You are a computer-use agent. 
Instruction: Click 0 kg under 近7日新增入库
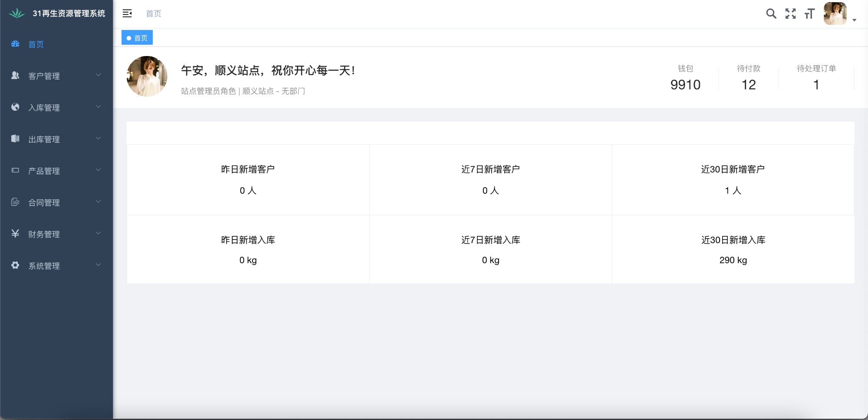click(490, 260)
